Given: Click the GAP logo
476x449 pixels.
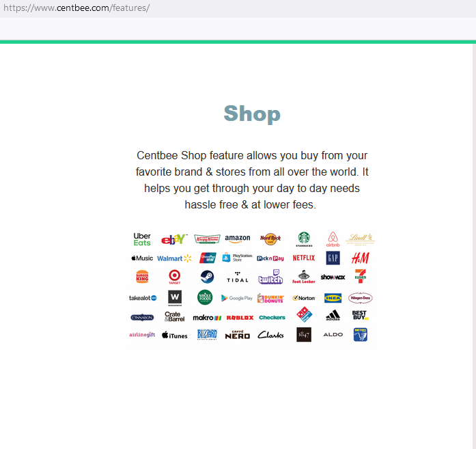Looking at the screenshot, I should [333, 258].
